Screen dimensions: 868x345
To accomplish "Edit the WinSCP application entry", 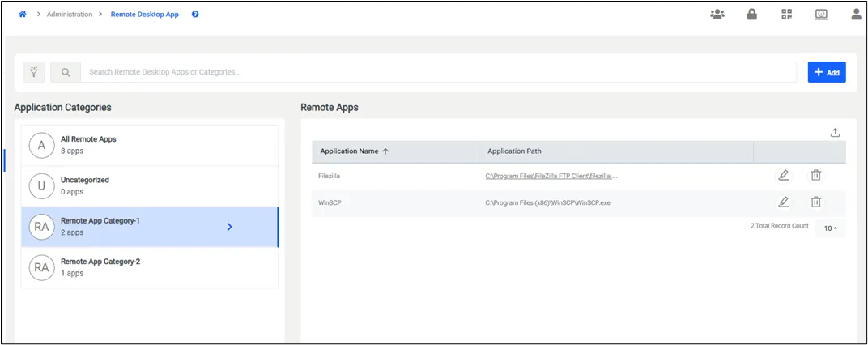I will pos(783,202).
